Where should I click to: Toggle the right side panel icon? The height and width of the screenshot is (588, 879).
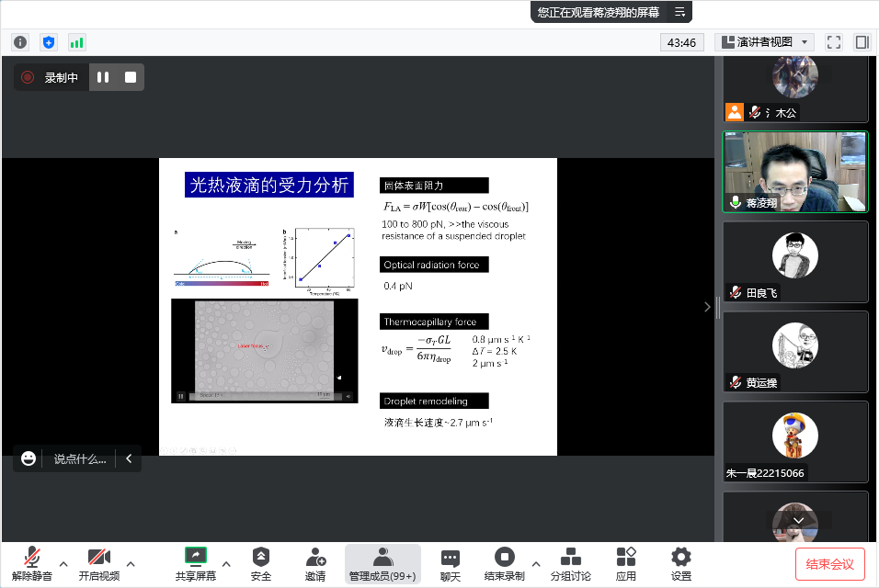click(862, 42)
